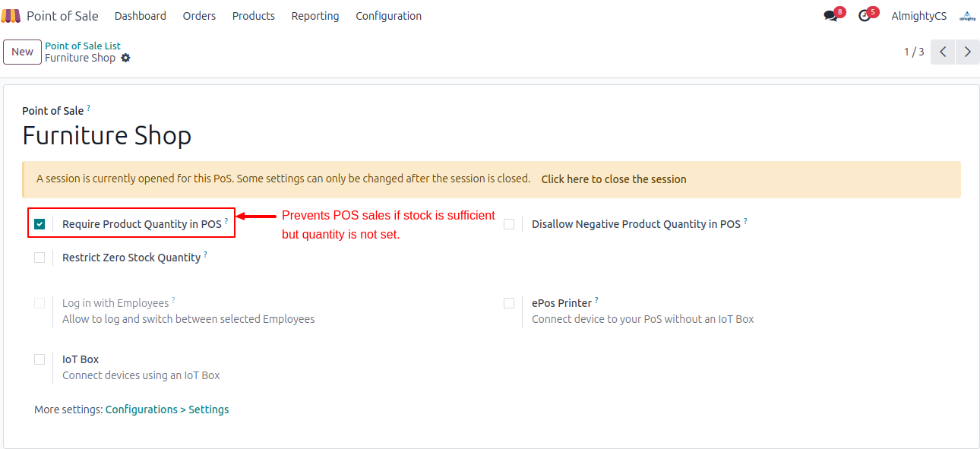This screenshot has width=980, height=449.
Task: Open the Orders menu
Action: coord(199,16)
